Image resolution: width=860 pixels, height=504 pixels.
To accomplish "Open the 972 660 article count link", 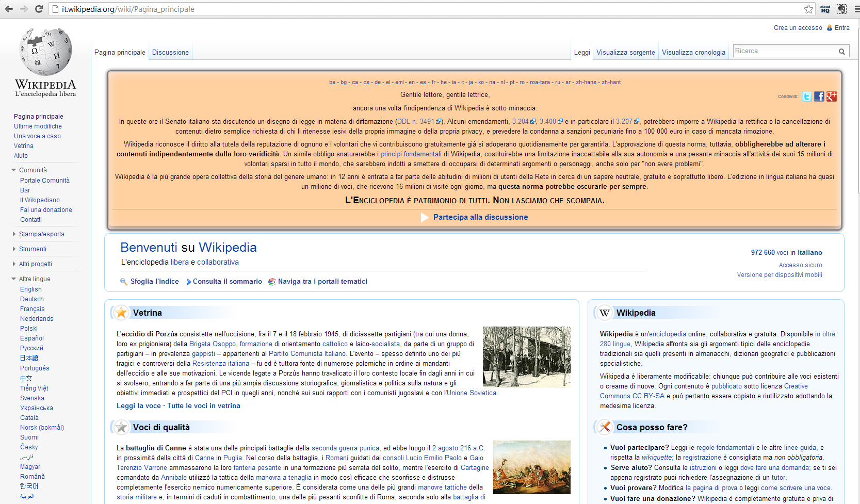I will pyautogui.click(x=762, y=253).
